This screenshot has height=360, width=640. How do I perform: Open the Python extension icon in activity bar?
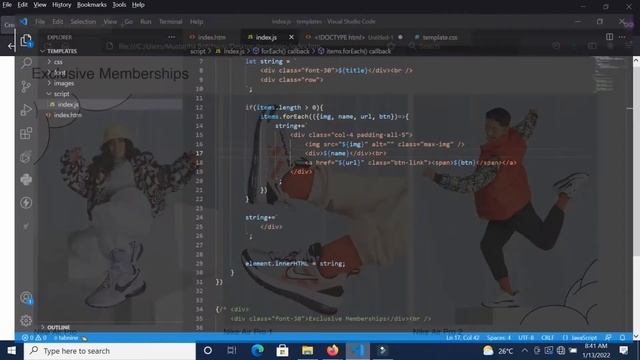pos(26,179)
